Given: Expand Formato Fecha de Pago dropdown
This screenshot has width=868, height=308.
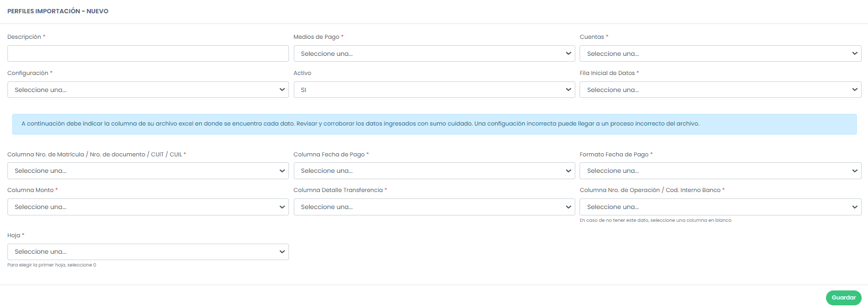Looking at the screenshot, I should coord(720,171).
